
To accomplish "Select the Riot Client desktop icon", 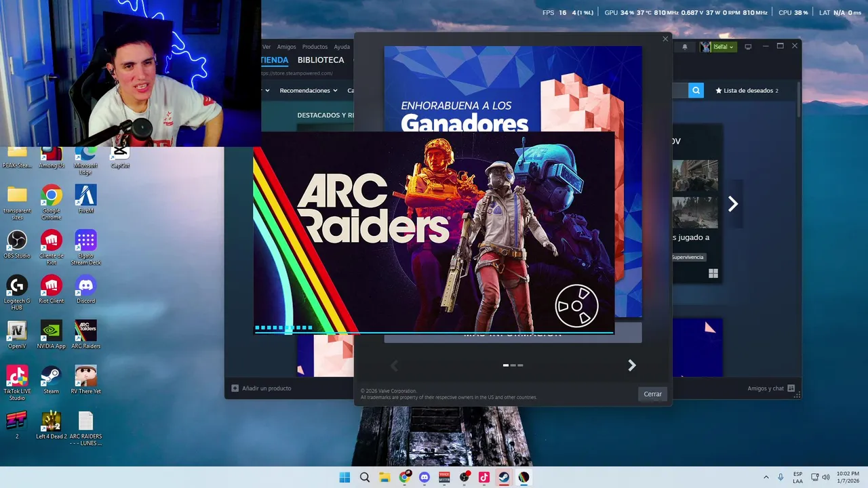I will 51,289.
